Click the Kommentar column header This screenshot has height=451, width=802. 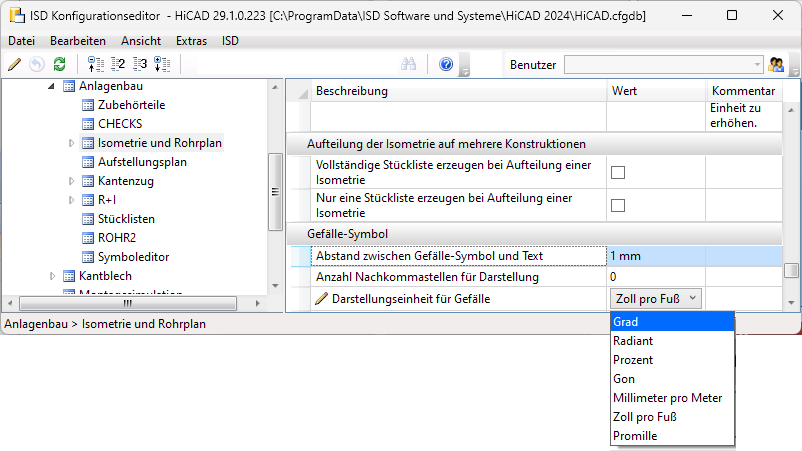click(x=744, y=91)
